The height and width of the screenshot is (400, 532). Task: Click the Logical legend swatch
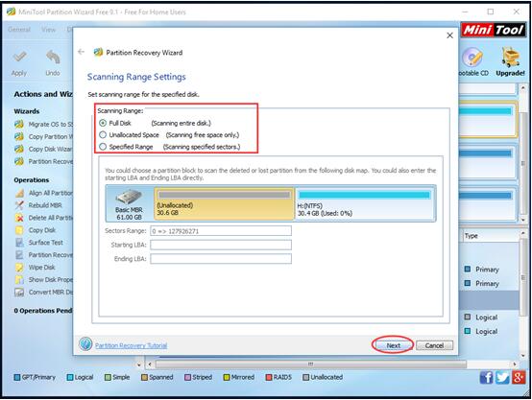click(x=70, y=377)
